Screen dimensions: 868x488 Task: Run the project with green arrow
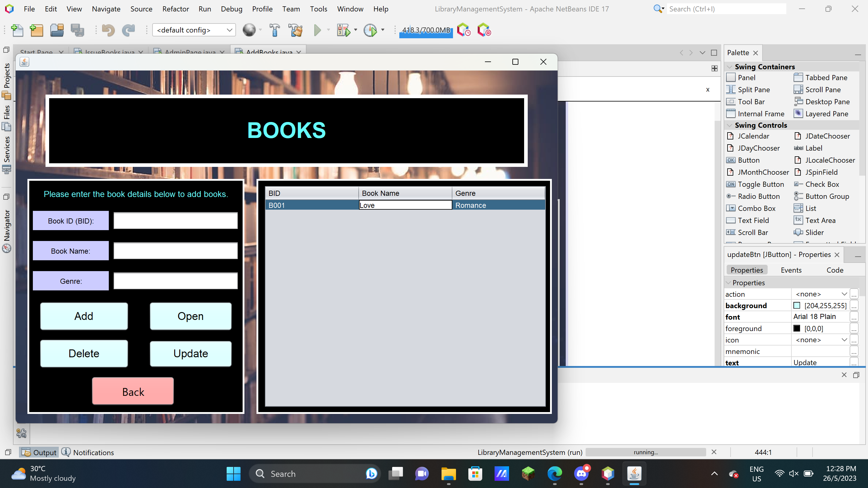pyautogui.click(x=317, y=30)
